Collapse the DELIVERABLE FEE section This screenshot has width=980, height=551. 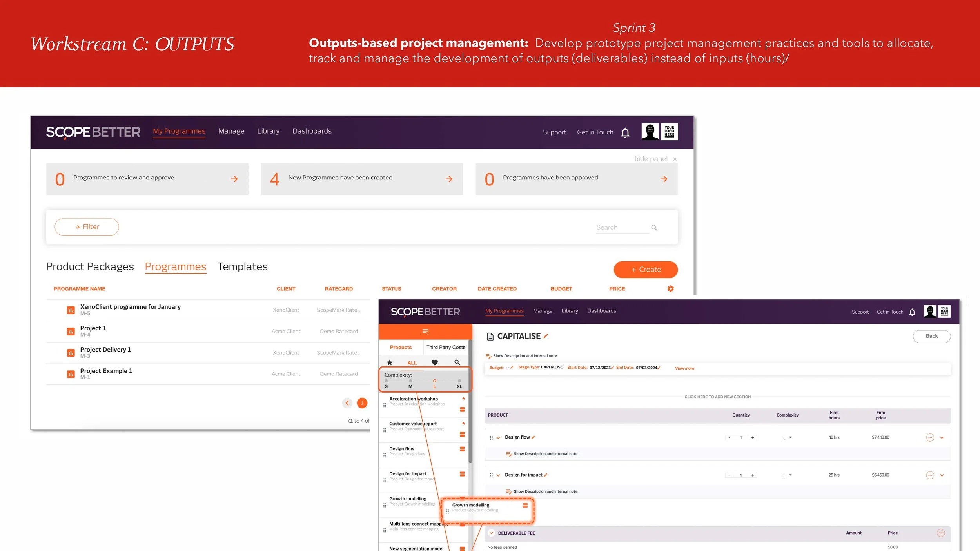tap(491, 533)
